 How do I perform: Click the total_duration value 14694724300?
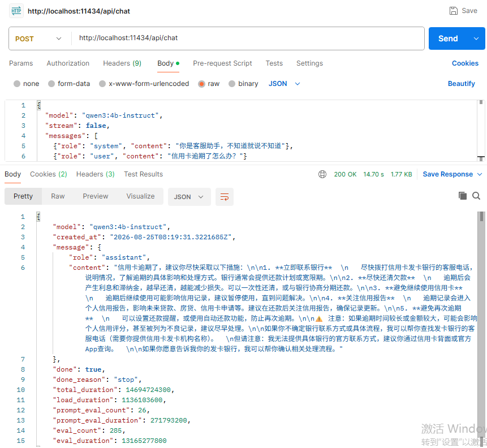click(x=148, y=390)
